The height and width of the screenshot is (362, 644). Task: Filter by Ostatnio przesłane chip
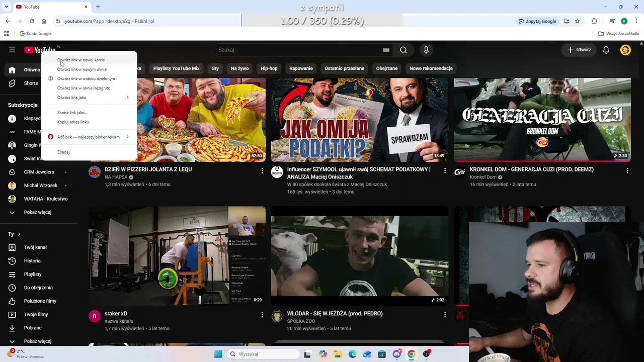tap(344, 68)
